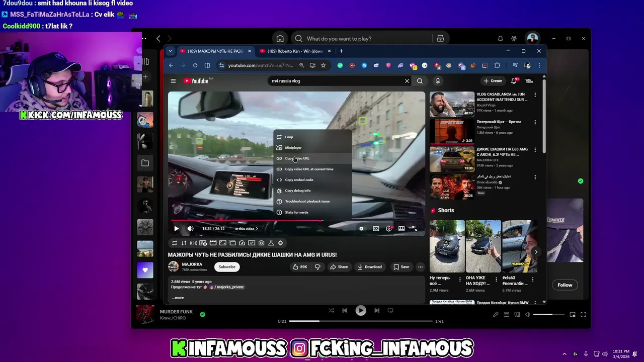644x362 pixels.
Task: Like the video with 89K likes
Action: tap(300, 267)
